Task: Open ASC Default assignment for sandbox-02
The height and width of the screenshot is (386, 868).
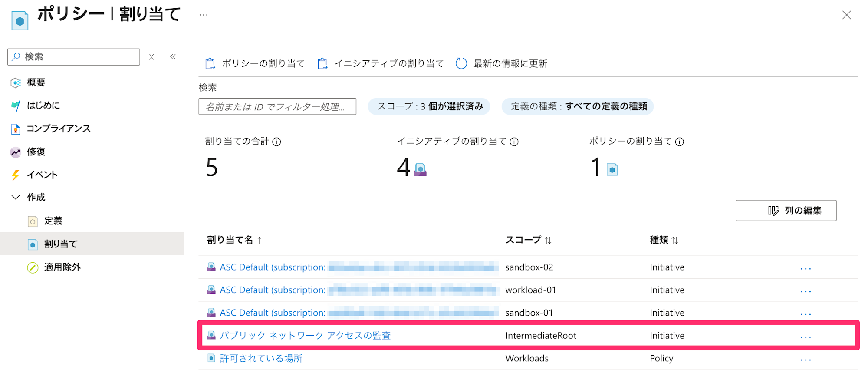Action: [x=273, y=267]
